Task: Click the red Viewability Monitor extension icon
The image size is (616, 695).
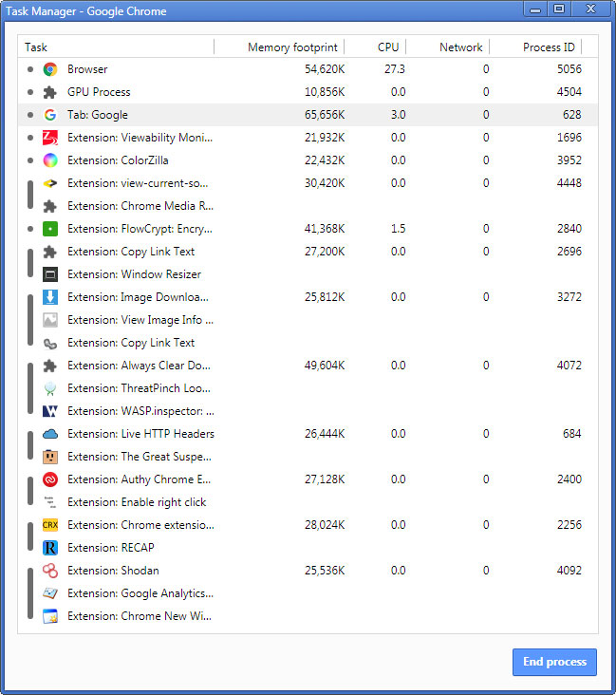Action: (x=50, y=138)
